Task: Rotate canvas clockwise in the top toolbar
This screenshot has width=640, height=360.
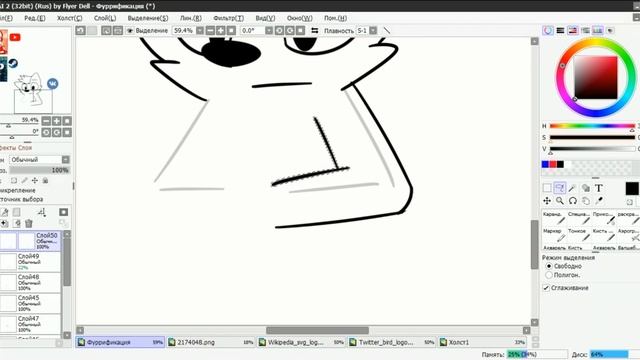Action: pos(290,31)
